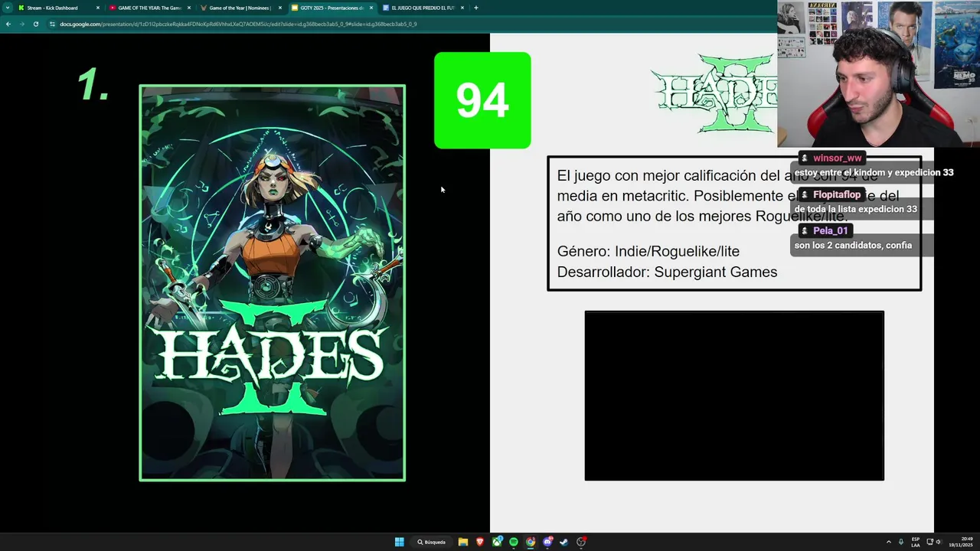Click the Búsqueda taskbar search box
Screen dimensions: 980x551
click(432, 542)
